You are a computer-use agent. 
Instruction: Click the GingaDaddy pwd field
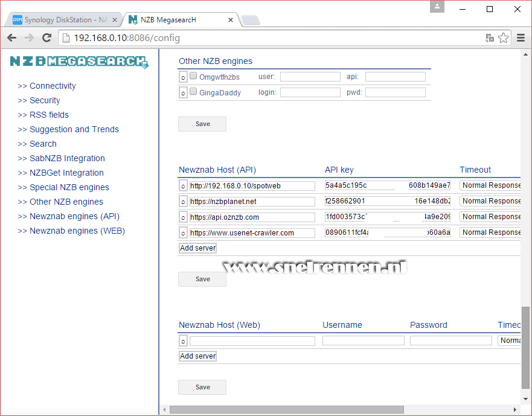(396, 92)
